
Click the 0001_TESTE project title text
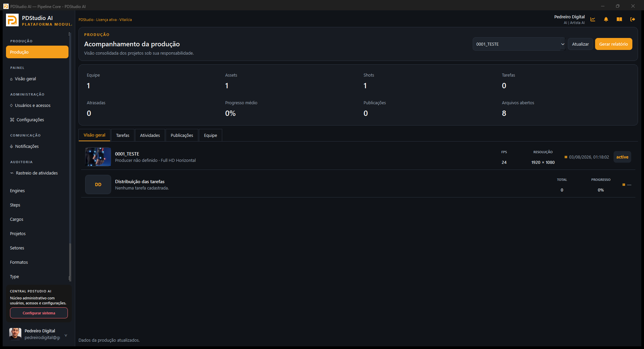127,154
